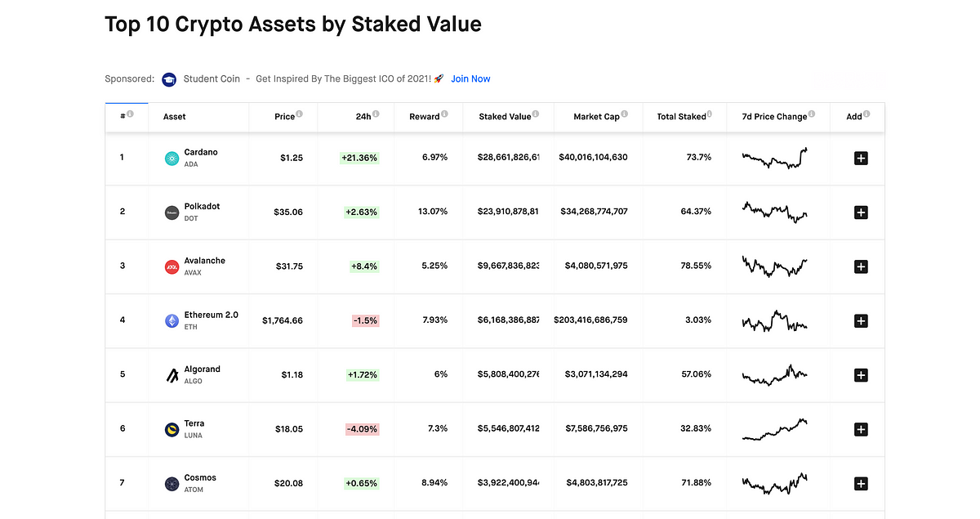Click the +21.36% change badge for Cardano
This screenshot has height=519, width=980.
tap(359, 158)
